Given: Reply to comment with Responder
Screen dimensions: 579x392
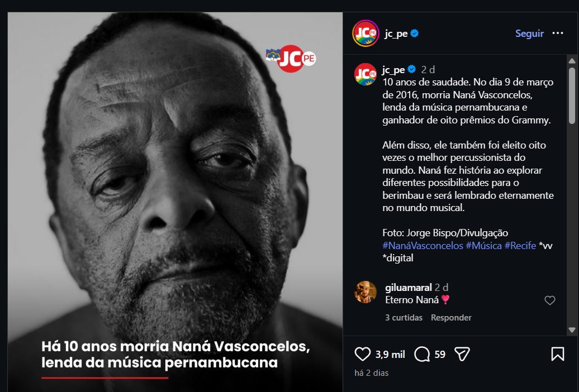Looking at the screenshot, I should [451, 318].
